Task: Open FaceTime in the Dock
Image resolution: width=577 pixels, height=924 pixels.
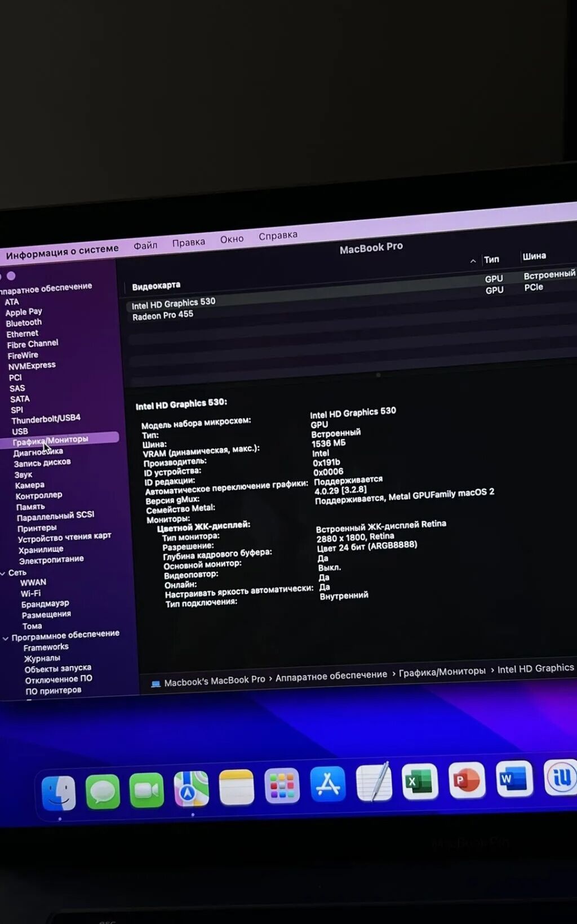Action: (147, 790)
